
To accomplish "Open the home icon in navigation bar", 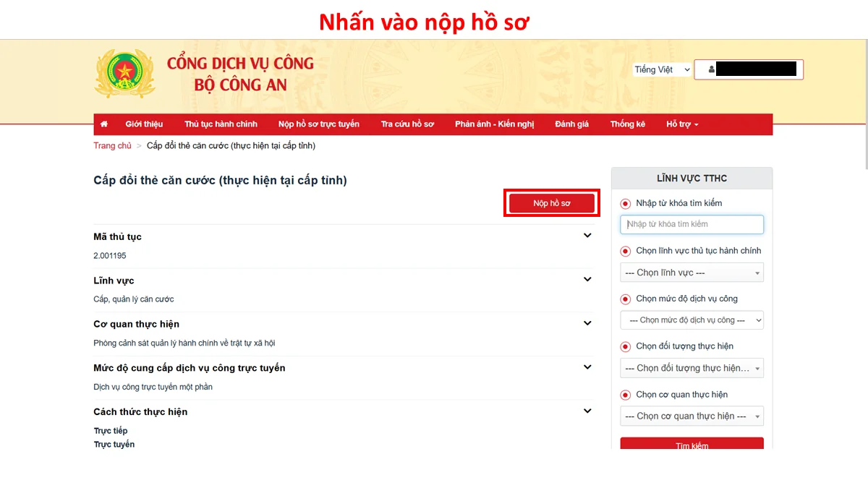I will coord(104,124).
